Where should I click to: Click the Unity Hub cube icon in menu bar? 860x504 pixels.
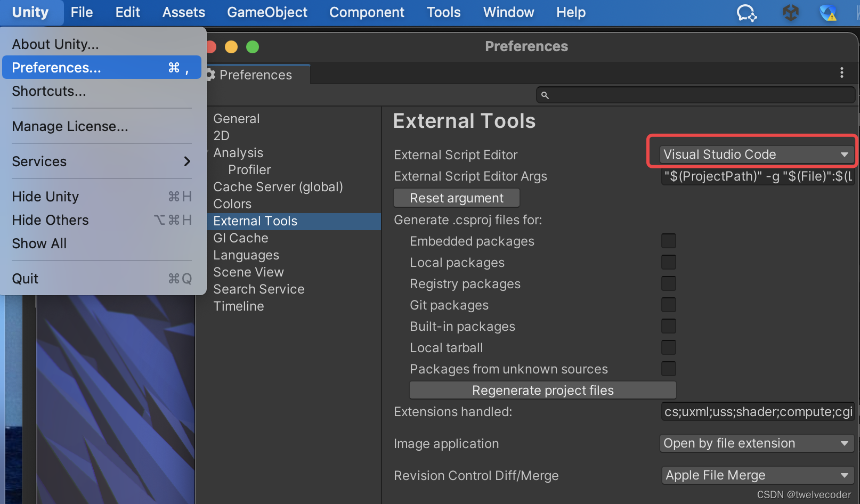coord(791,12)
